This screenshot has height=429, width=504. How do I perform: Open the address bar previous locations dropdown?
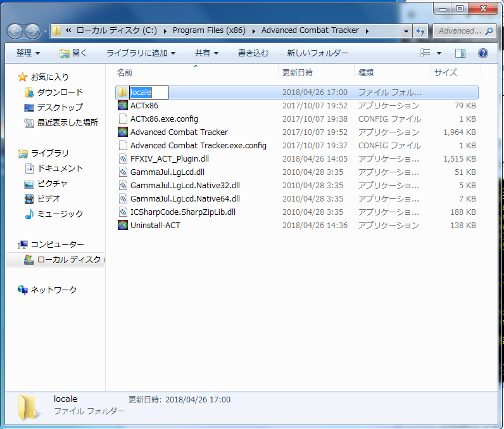[x=406, y=31]
